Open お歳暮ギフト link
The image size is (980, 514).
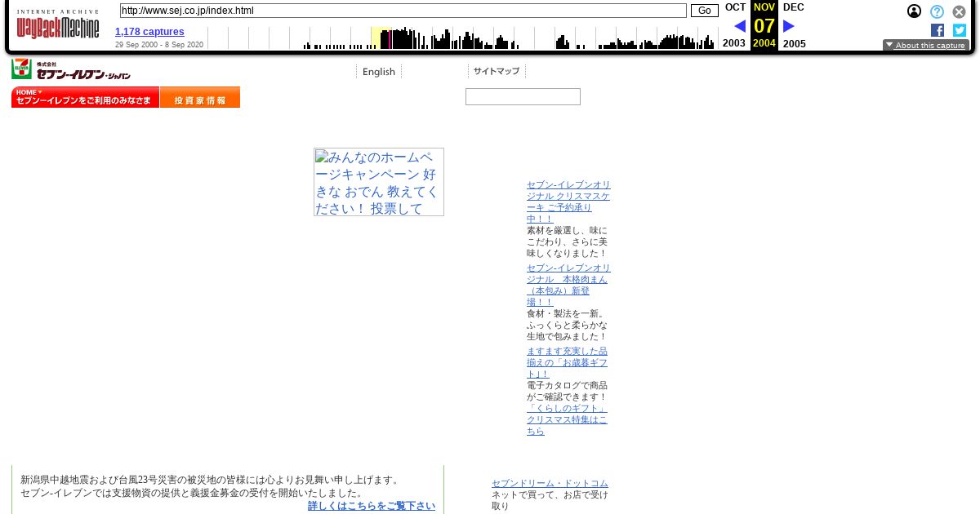pos(568,362)
